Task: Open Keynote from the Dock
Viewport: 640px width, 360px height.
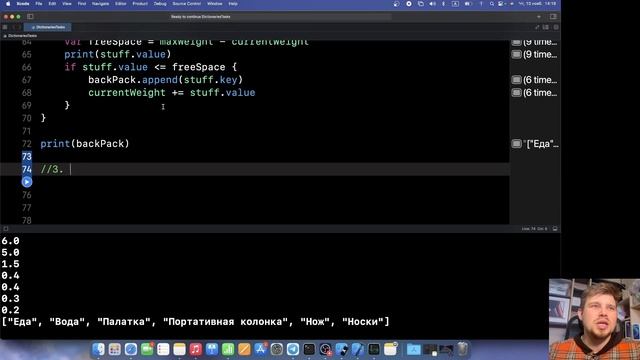Action: click(212, 349)
